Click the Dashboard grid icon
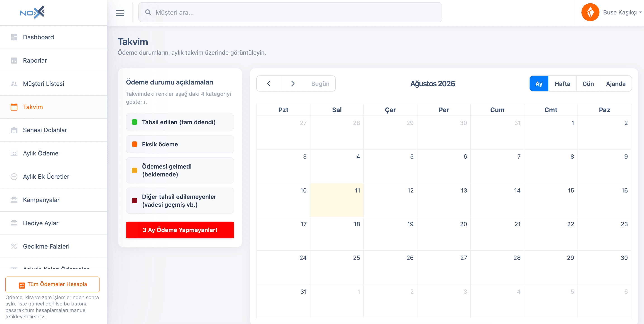The height and width of the screenshot is (324, 644). 14,37
